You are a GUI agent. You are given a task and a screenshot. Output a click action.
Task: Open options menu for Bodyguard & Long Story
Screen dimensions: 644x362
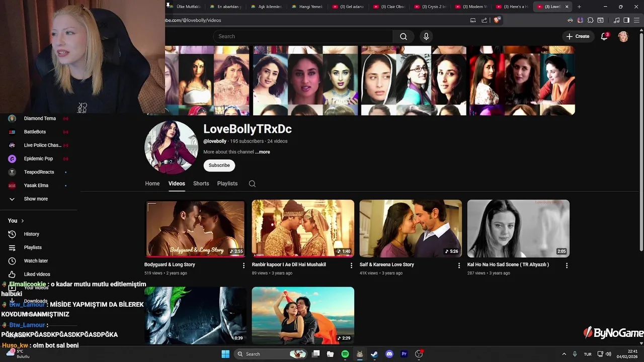[244, 265]
